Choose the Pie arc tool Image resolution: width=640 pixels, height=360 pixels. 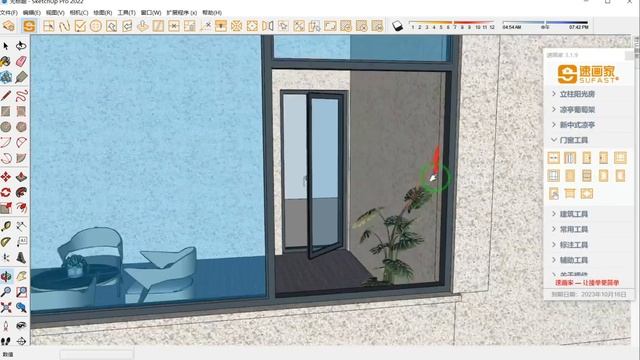[x=21, y=158]
